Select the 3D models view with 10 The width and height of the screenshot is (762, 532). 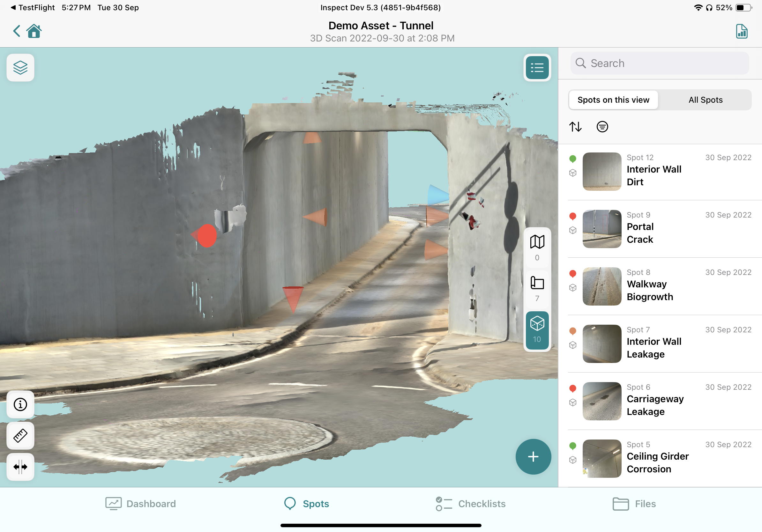pyautogui.click(x=537, y=329)
